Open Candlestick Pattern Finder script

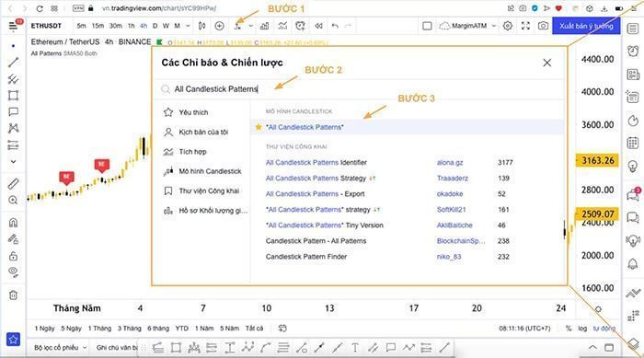306,257
